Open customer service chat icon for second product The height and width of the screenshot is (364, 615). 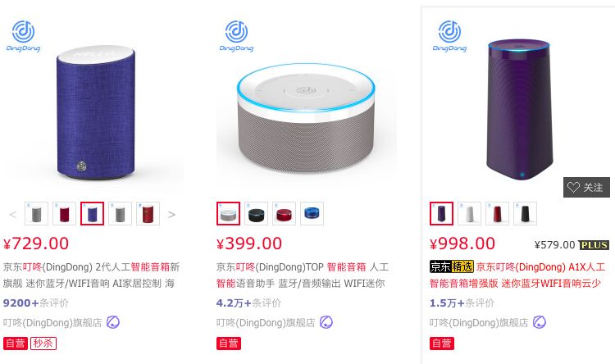pos(326,322)
